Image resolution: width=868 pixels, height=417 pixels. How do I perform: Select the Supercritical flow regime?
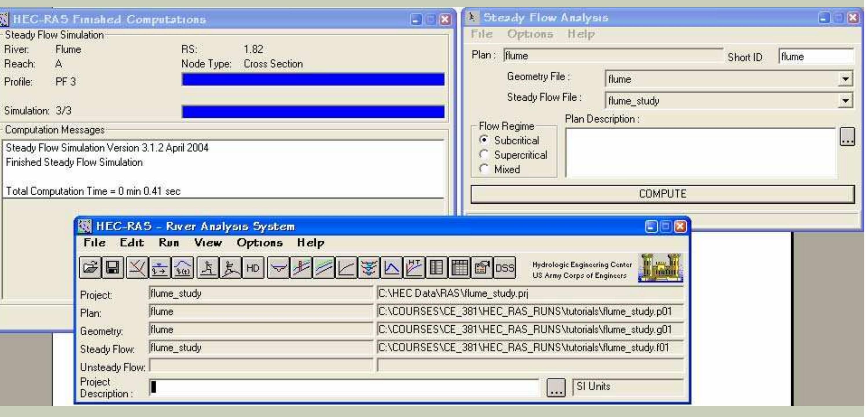(484, 155)
